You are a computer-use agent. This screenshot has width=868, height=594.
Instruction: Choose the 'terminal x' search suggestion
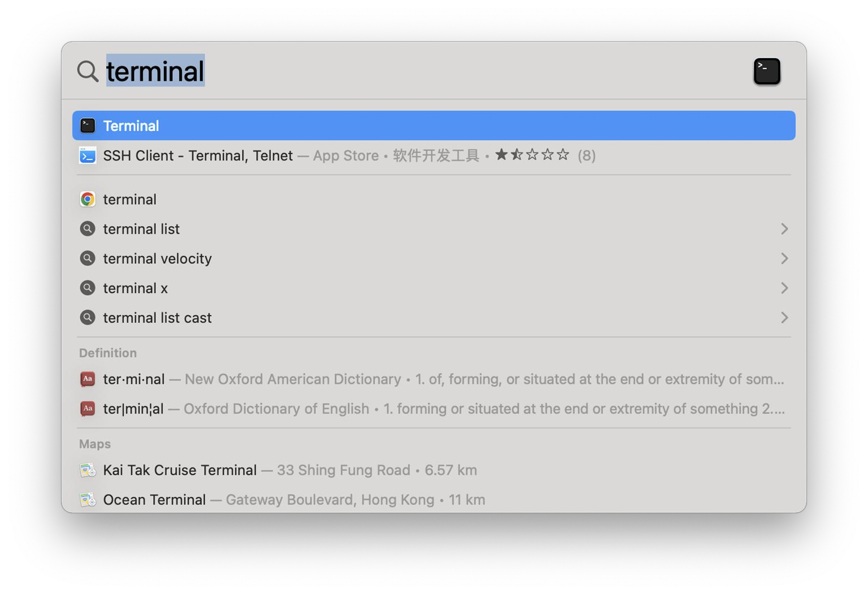(x=434, y=288)
